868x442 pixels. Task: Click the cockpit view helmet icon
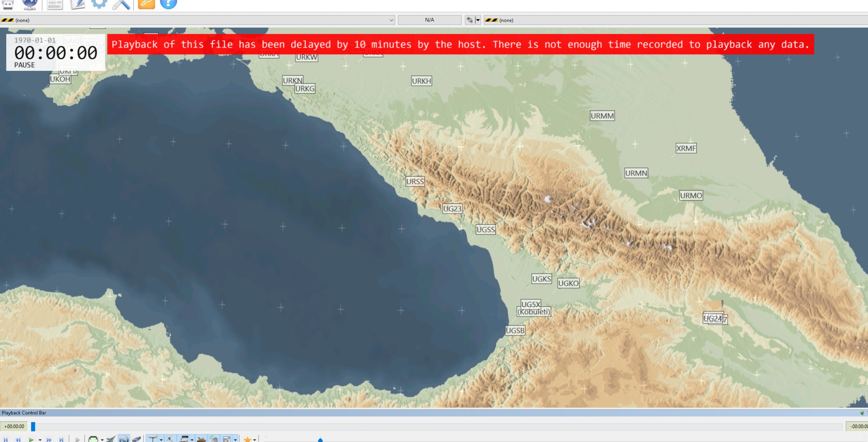click(x=93, y=439)
